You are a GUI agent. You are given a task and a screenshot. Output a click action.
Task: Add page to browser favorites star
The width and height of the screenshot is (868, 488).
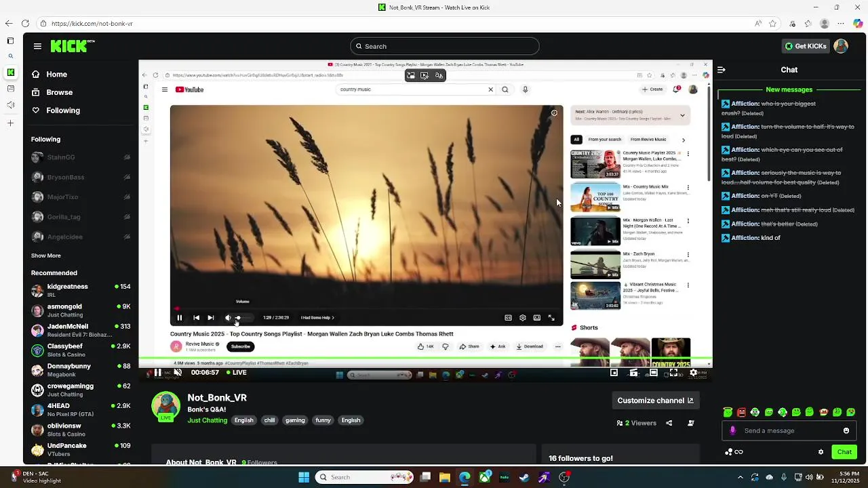click(x=772, y=23)
